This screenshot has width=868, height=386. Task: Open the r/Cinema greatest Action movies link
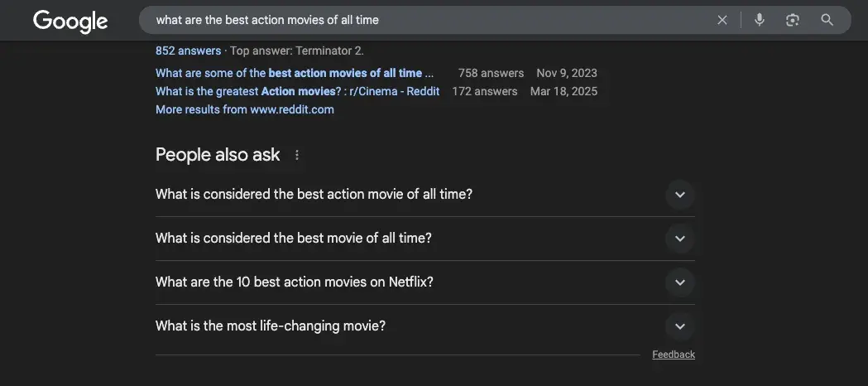pos(297,91)
